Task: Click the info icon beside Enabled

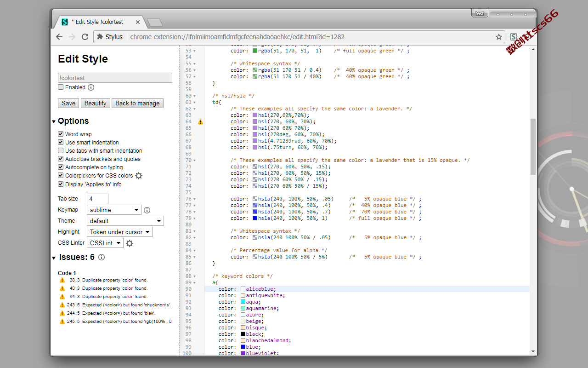Action: [x=91, y=87]
